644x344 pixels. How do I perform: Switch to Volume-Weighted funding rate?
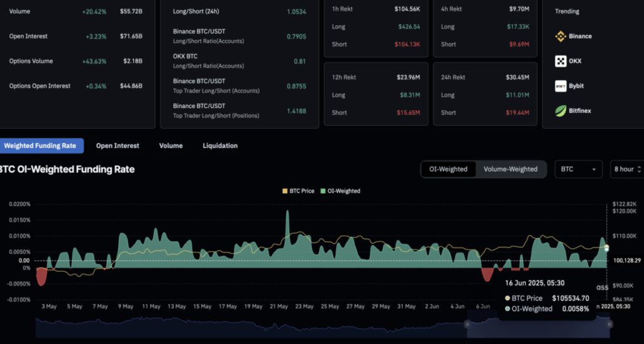509,169
